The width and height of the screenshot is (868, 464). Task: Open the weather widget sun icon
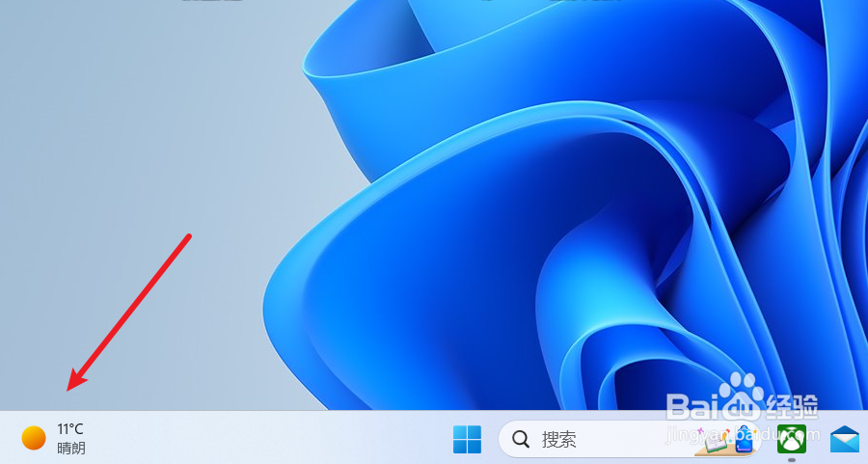(33, 438)
